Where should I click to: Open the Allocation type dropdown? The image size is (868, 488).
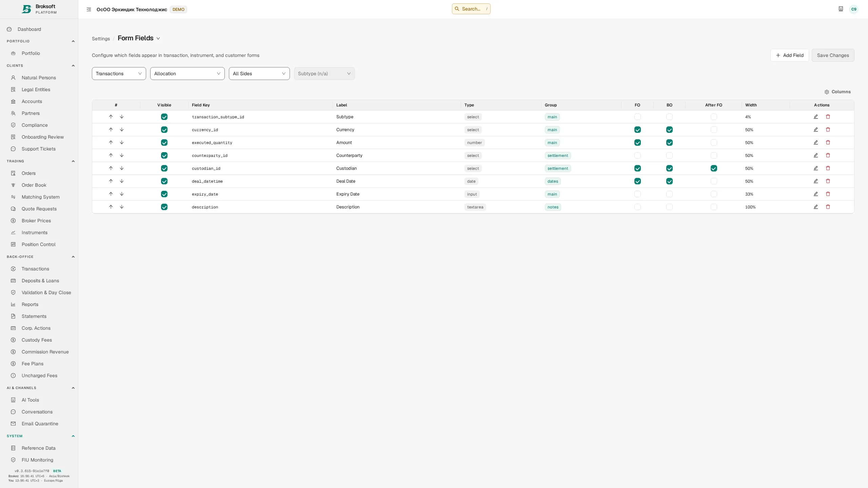(x=187, y=74)
